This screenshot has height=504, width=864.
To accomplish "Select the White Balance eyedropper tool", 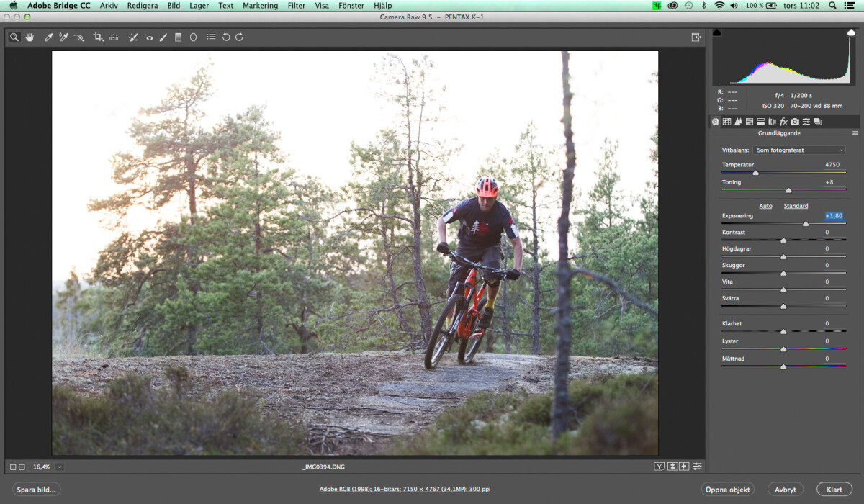I will click(x=49, y=37).
